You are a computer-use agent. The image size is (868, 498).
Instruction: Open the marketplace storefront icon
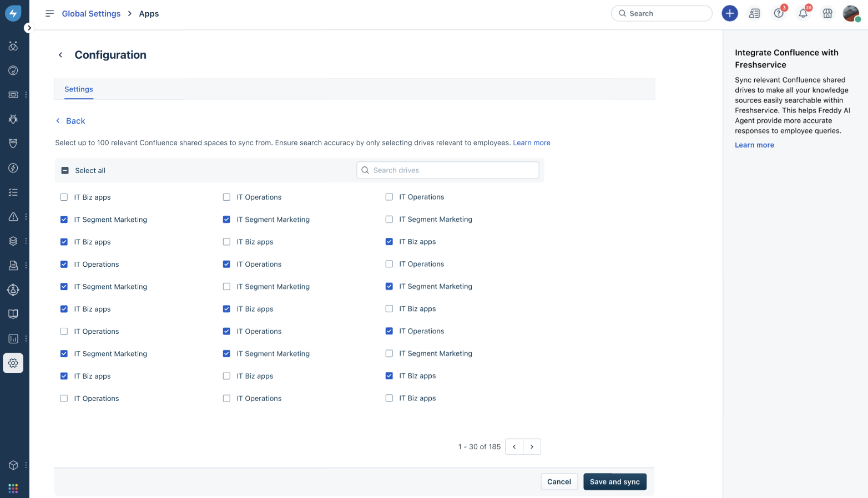pyautogui.click(x=827, y=13)
